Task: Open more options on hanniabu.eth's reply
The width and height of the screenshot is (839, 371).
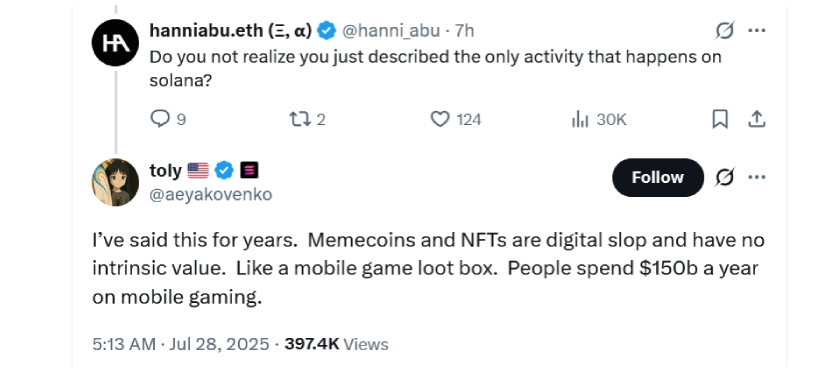Action: click(x=756, y=31)
